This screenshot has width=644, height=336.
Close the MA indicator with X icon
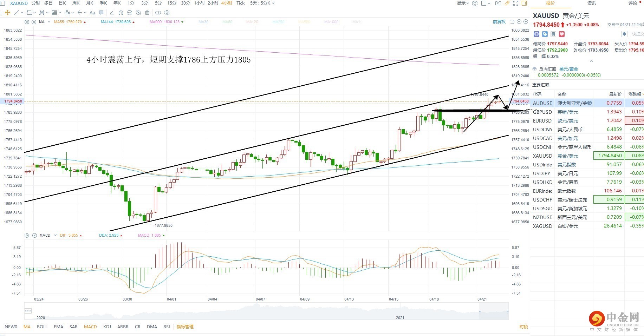(34, 22)
